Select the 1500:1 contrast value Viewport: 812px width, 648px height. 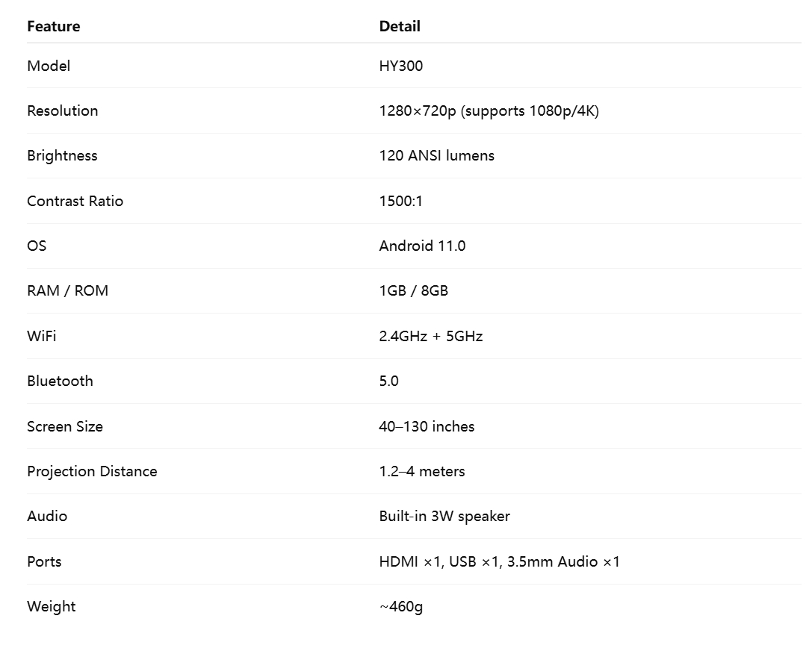[x=400, y=201]
